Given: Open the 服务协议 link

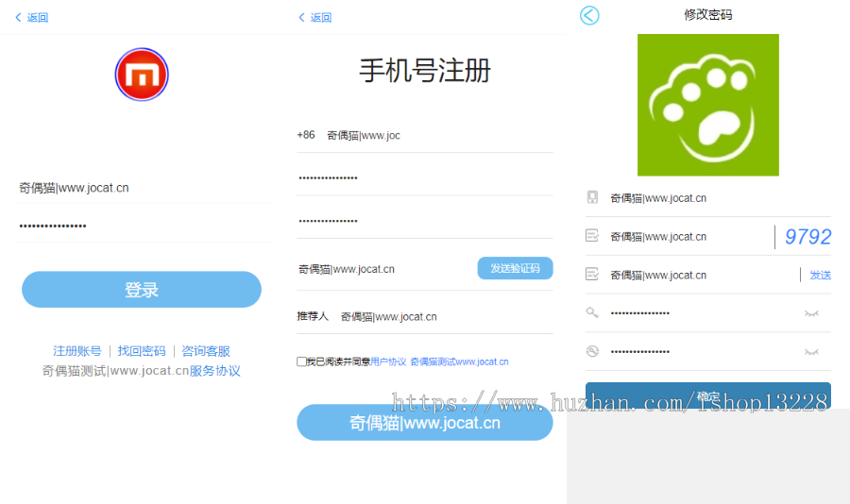Looking at the screenshot, I should click(215, 371).
